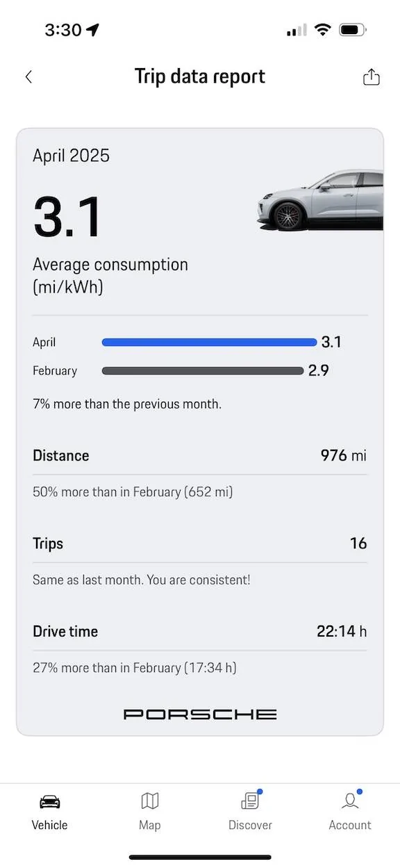Tap the Trip data report title

(200, 76)
